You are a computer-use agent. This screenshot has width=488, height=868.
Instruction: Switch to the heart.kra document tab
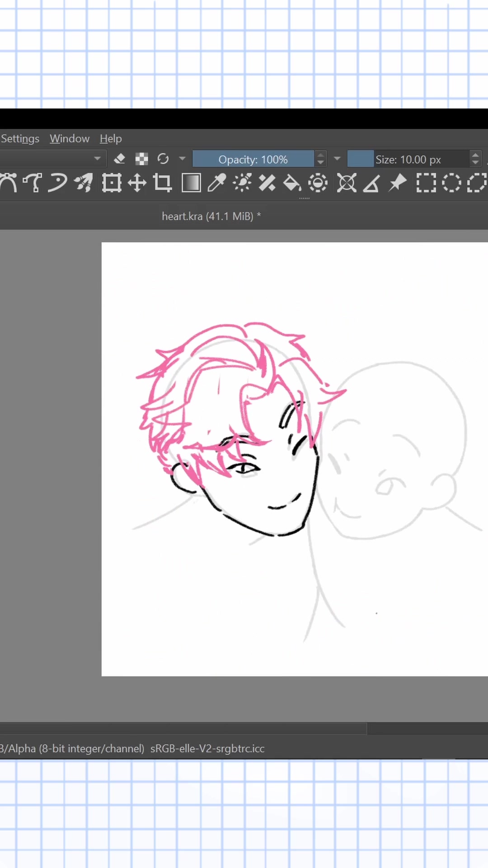point(211,216)
